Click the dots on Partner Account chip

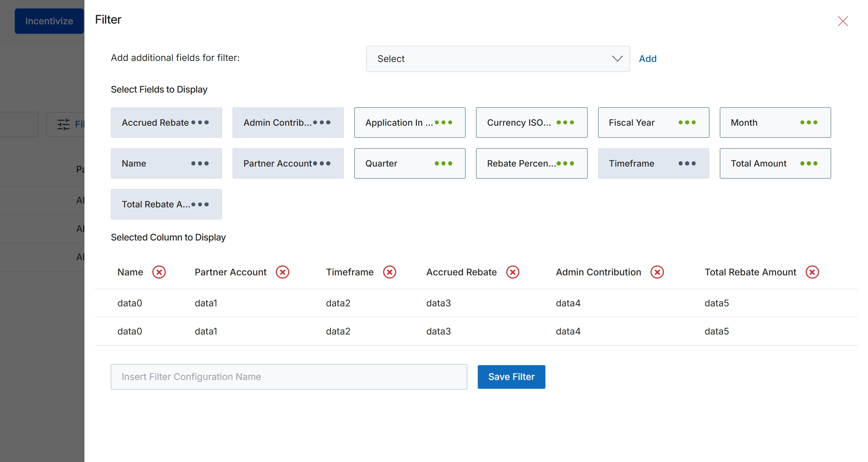(322, 163)
